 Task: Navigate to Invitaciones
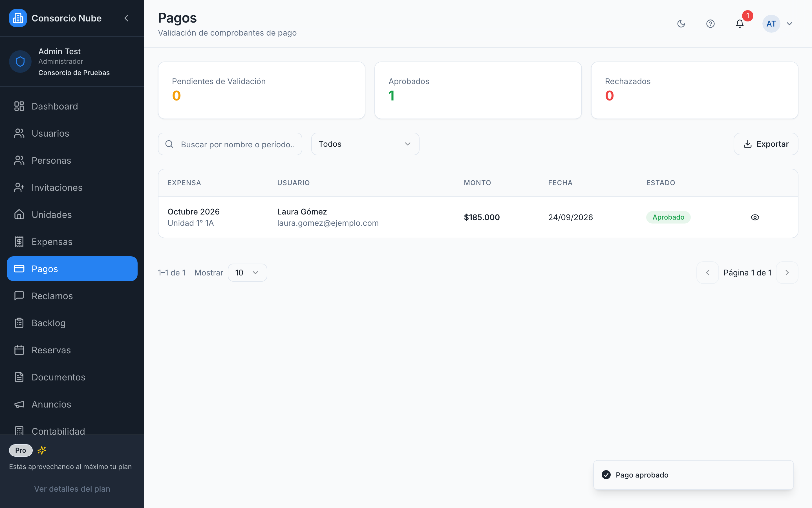(x=72, y=187)
